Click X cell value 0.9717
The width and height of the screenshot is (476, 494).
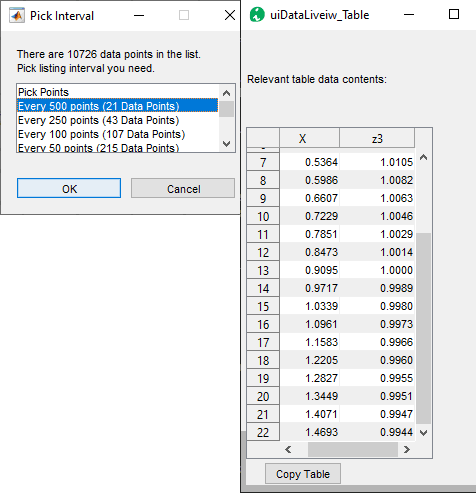[309, 288]
